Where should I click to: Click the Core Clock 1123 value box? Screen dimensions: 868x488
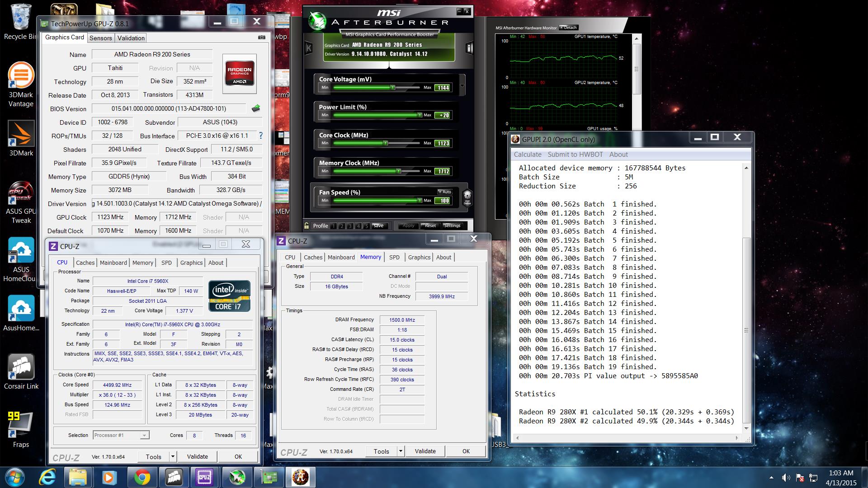tap(443, 143)
